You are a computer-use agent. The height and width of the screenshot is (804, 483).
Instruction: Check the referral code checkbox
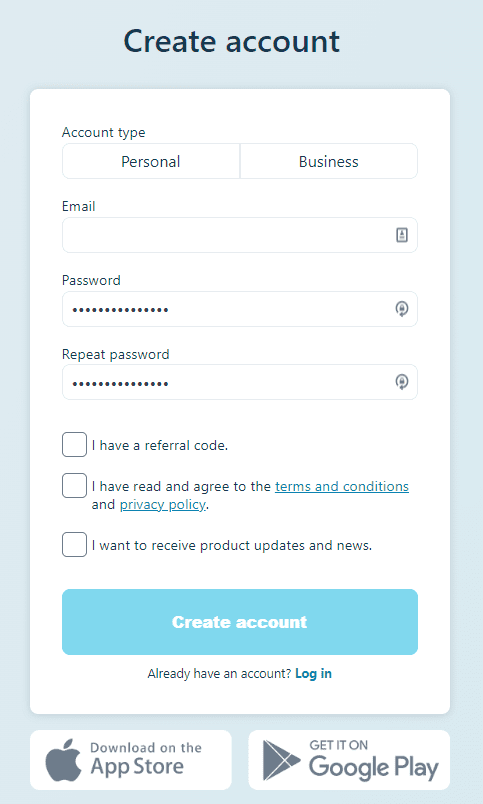point(74,445)
